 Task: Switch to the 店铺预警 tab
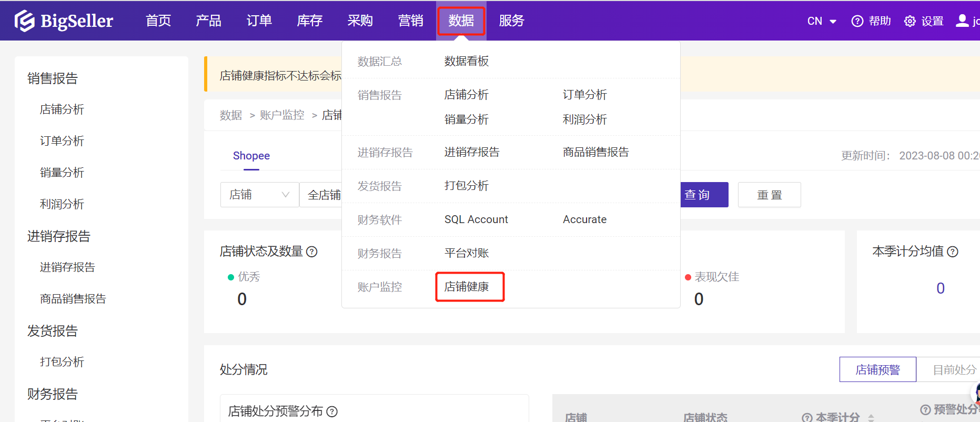[877, 370]
